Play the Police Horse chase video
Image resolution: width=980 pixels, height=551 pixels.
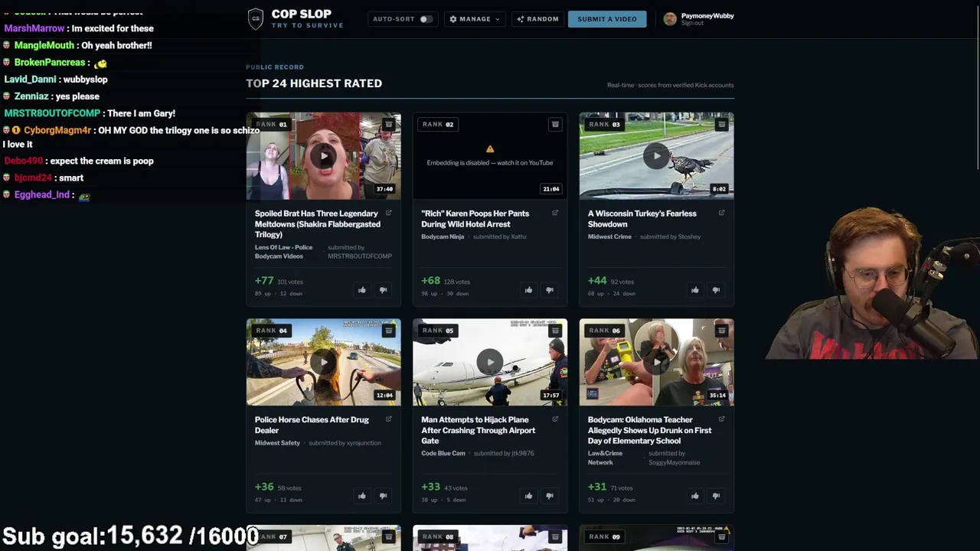click(x=324, y=362)
